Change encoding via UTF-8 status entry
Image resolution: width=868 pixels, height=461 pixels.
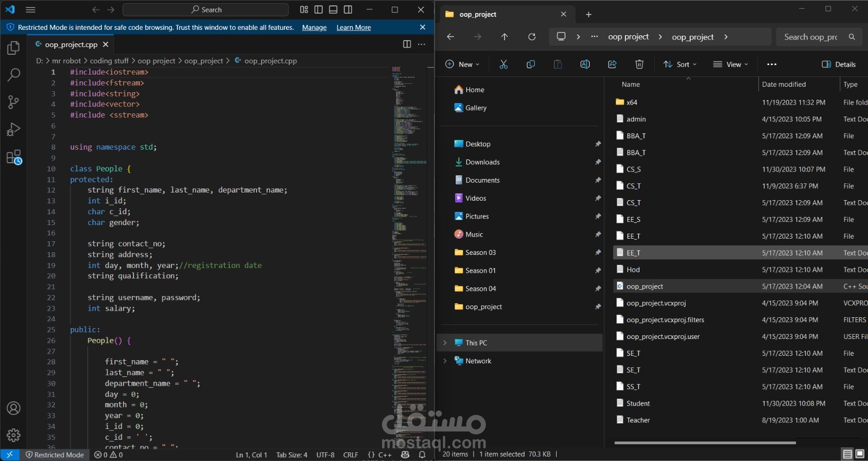click(325, 455)
